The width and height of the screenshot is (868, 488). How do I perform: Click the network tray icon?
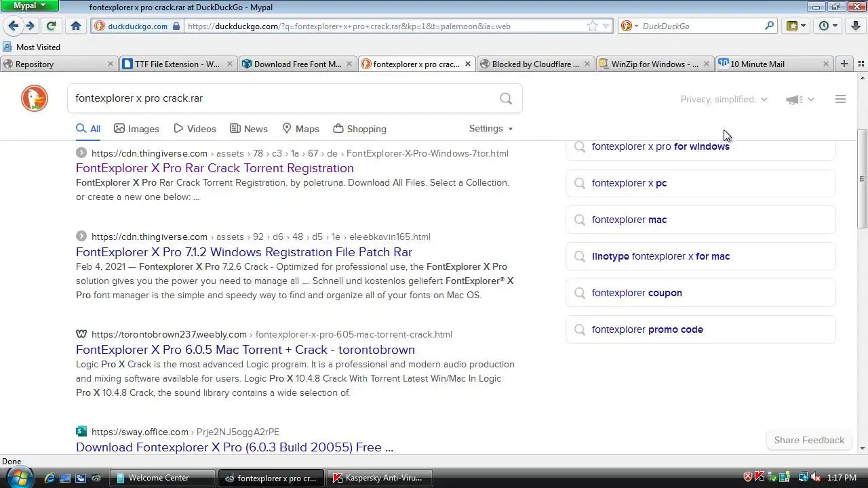804,477
